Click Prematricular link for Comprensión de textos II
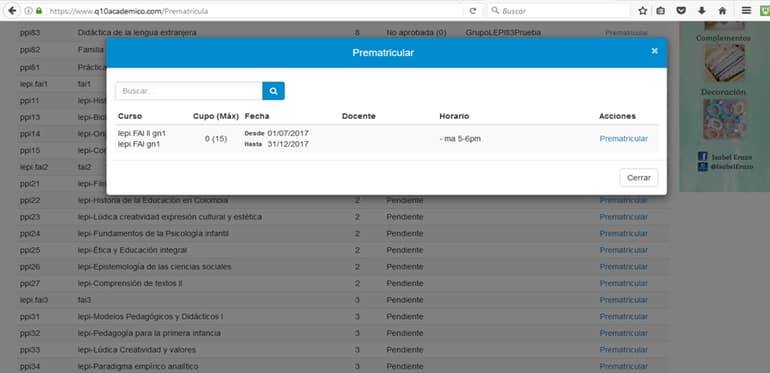This screenshot has height=373, width=770. 624,284
